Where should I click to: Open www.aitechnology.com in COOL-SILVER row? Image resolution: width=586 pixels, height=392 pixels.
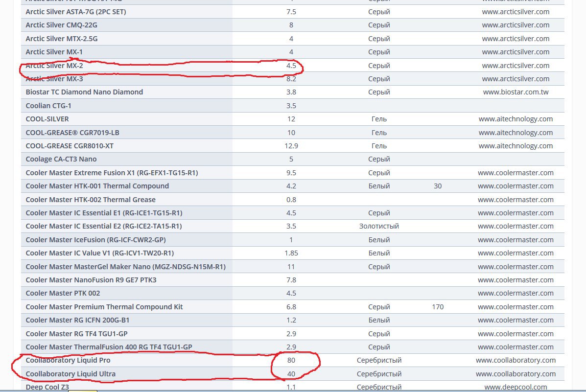pos(516,119)
